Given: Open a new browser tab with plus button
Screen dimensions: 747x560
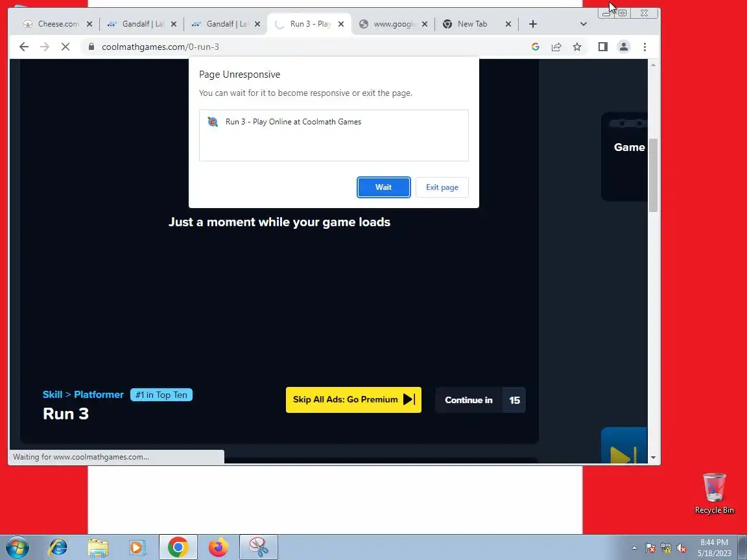Looking at the screenshot, I should pyautogui.click(x=533, y=24).
